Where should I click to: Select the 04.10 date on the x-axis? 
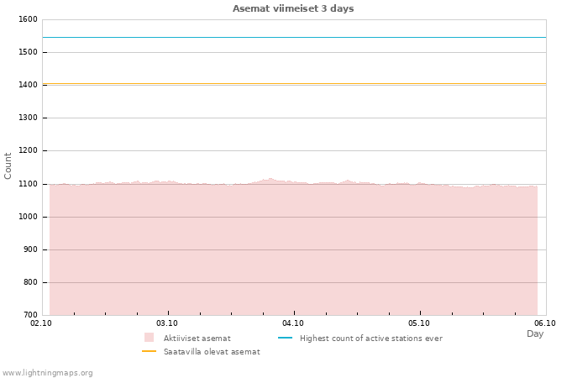[293, 323]
